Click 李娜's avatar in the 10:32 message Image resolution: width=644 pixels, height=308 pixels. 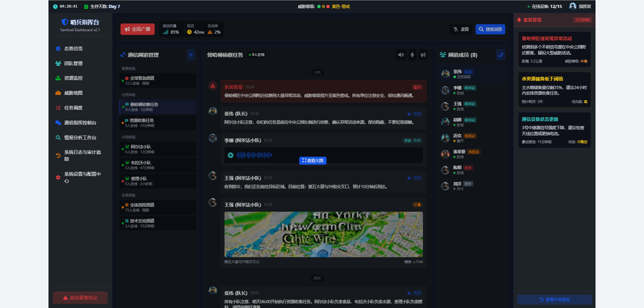pyautogui.click(x=213, y=138)
